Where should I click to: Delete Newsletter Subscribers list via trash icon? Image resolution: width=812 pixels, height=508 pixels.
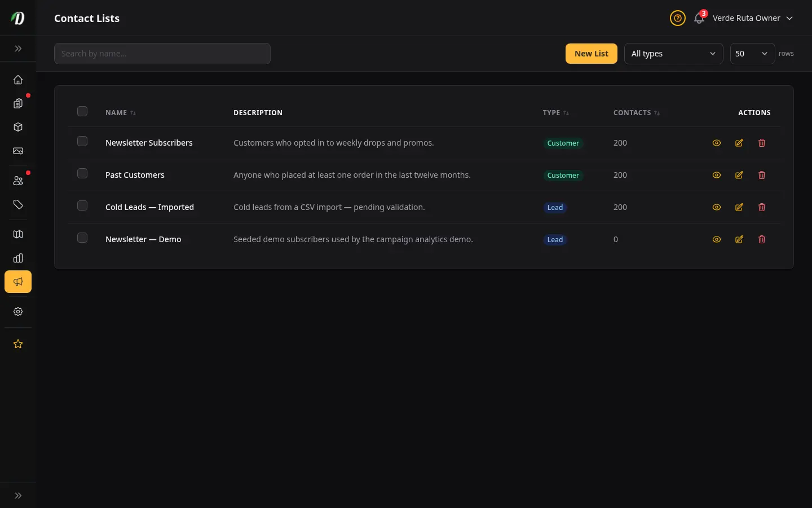point(762,143)
